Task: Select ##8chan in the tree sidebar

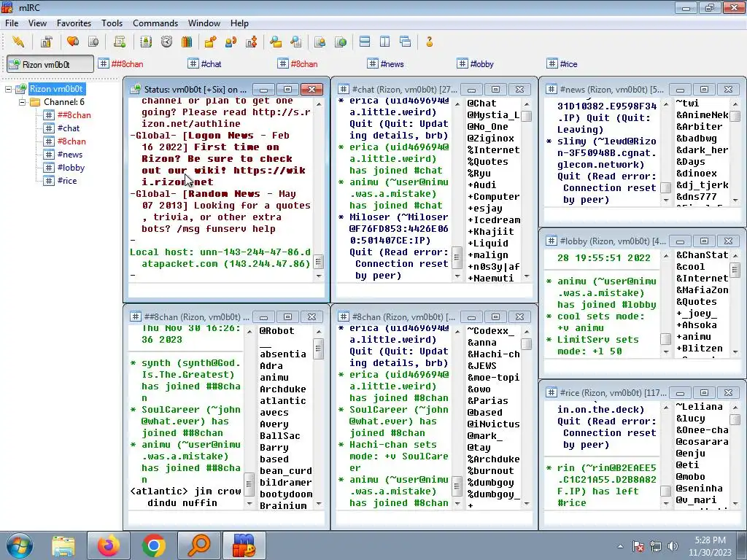Action: pyautogui.click(x=74, y=114)
